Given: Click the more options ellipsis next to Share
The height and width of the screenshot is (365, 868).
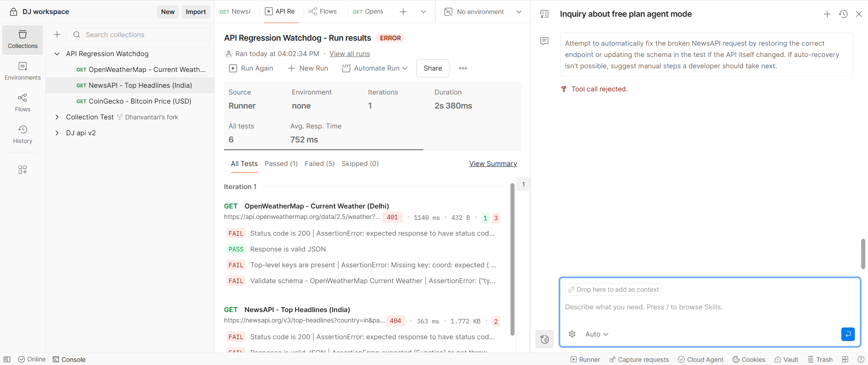Looking at the screenshot, I should [463, 68].
